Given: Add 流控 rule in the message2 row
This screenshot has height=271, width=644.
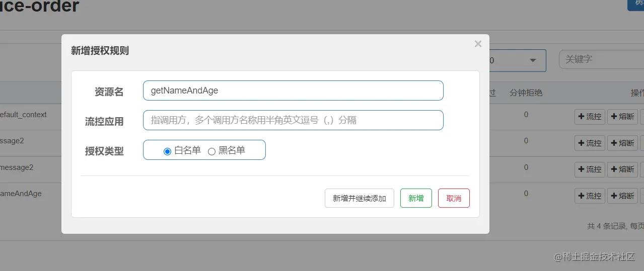Looking at the screenshot, I should tap(590, 169).
